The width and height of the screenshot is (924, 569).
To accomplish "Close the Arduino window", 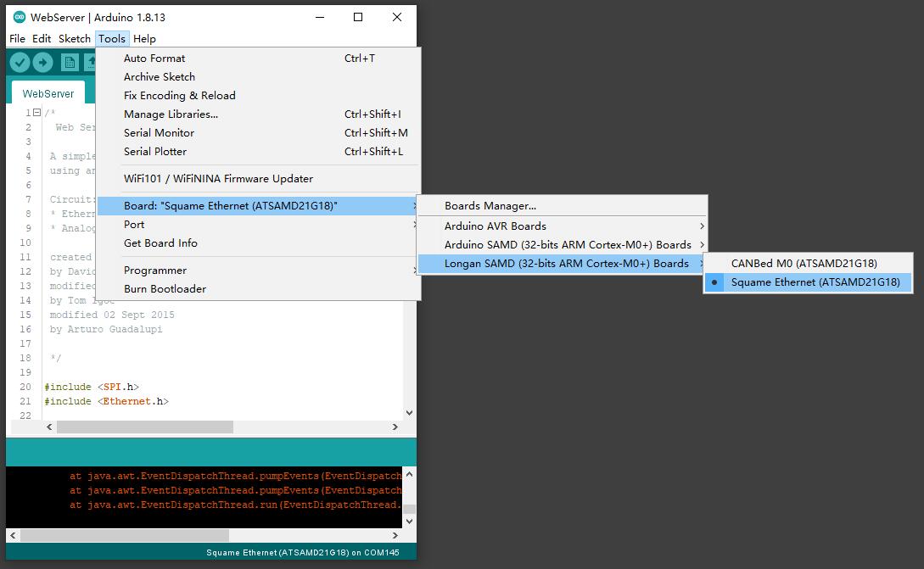I will (x=397, y=17).
